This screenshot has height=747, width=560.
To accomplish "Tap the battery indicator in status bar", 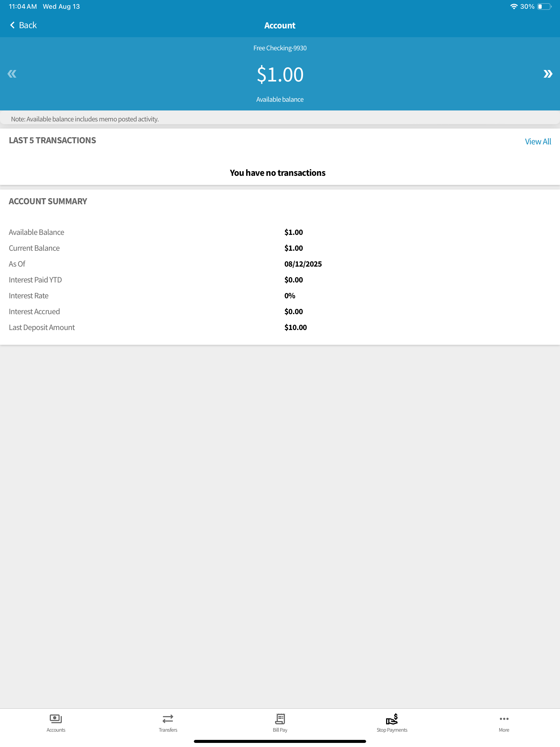I will pos(544,6).
